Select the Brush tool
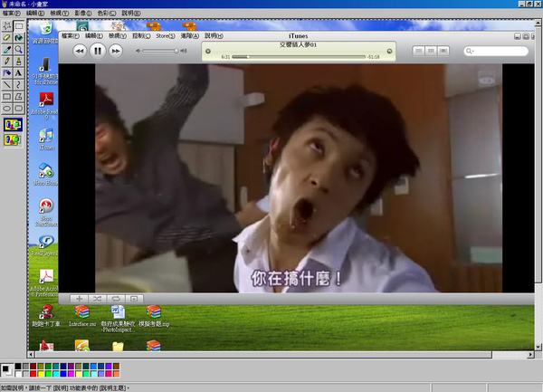The height and width of the screenshot is (392, 543). 19,61
